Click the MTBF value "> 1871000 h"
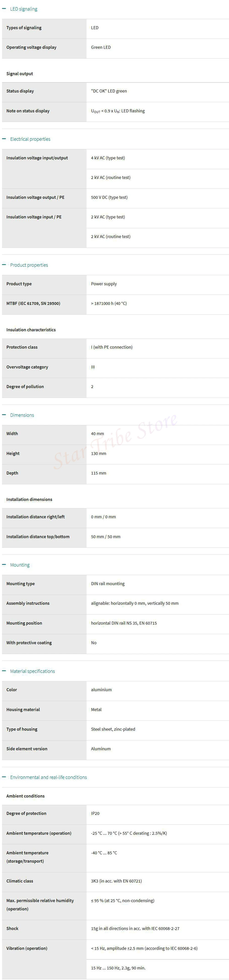 click(109, 303)
